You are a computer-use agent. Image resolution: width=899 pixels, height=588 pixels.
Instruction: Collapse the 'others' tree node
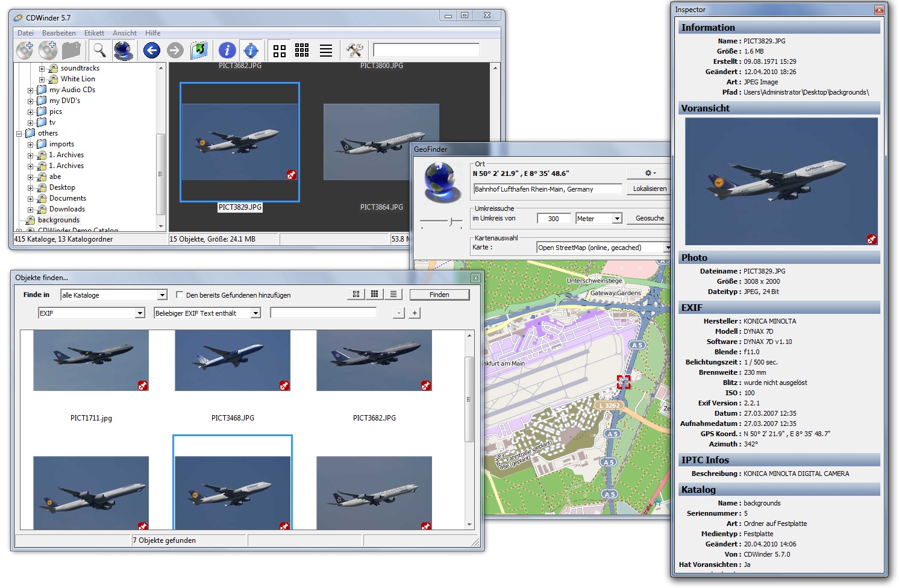(x=19, y=134)
